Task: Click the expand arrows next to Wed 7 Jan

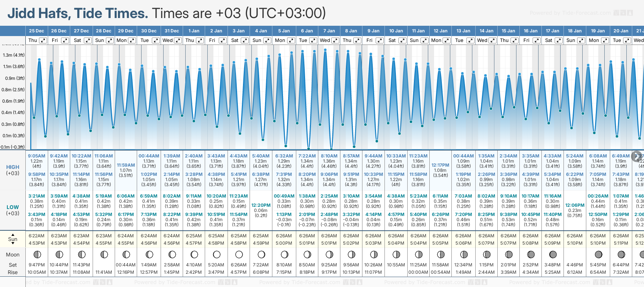Action: 335,40
